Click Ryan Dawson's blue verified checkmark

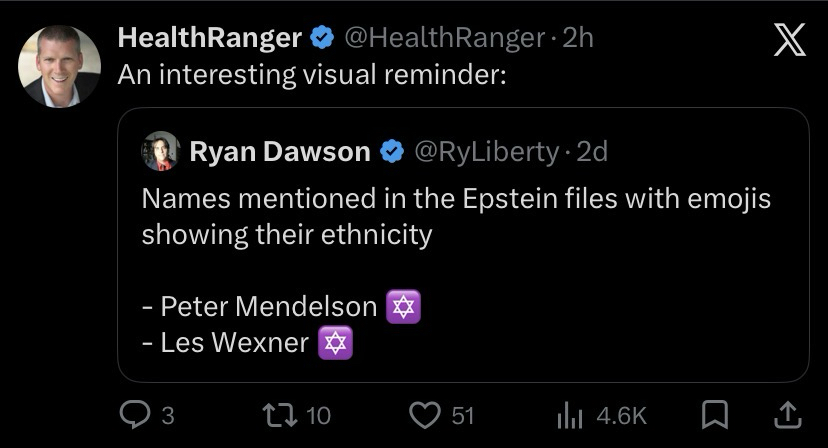(391, 151)
